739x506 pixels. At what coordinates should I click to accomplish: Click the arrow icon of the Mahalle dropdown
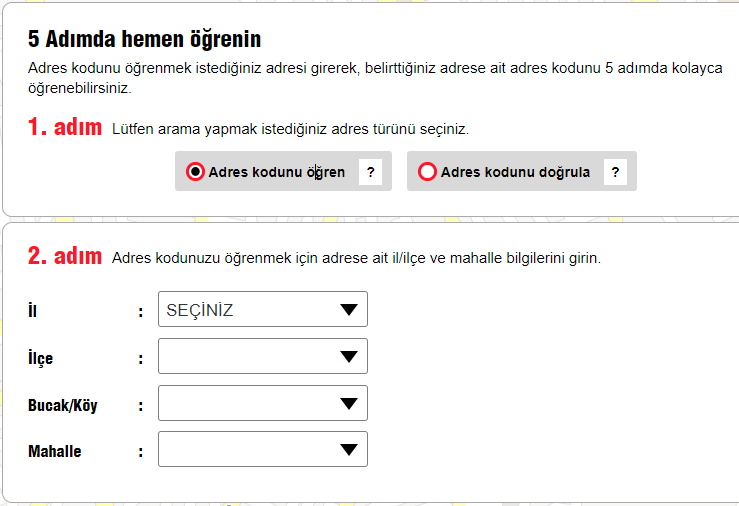point(348,450)
